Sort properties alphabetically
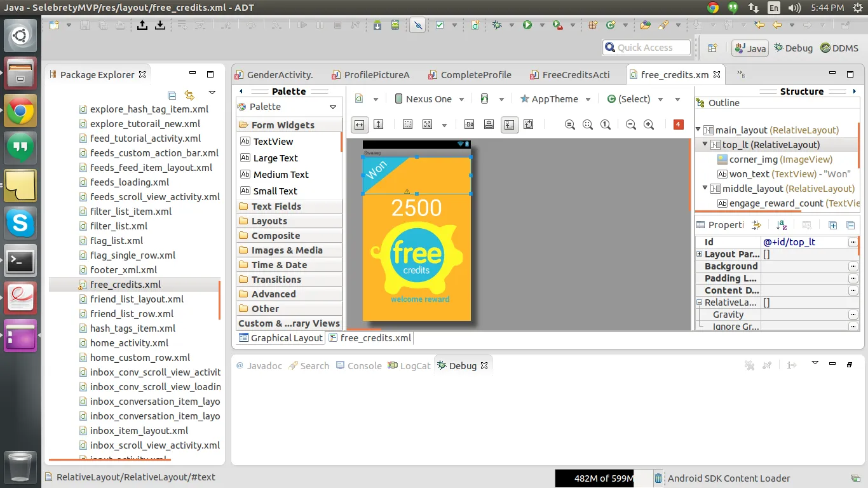 (x=782, y=225)
